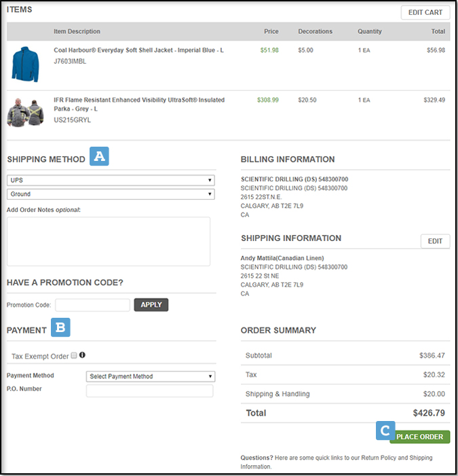
Task: Click the Edit Cart button
Action: point(425,12)
